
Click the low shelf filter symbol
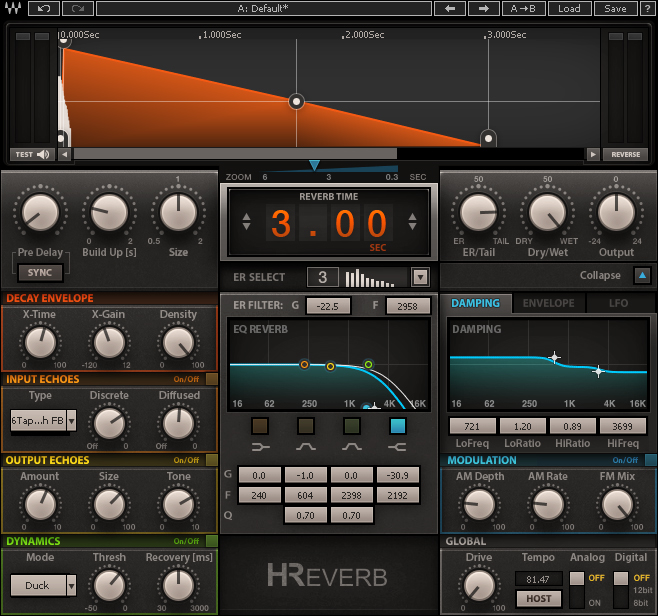coord(260,447)
